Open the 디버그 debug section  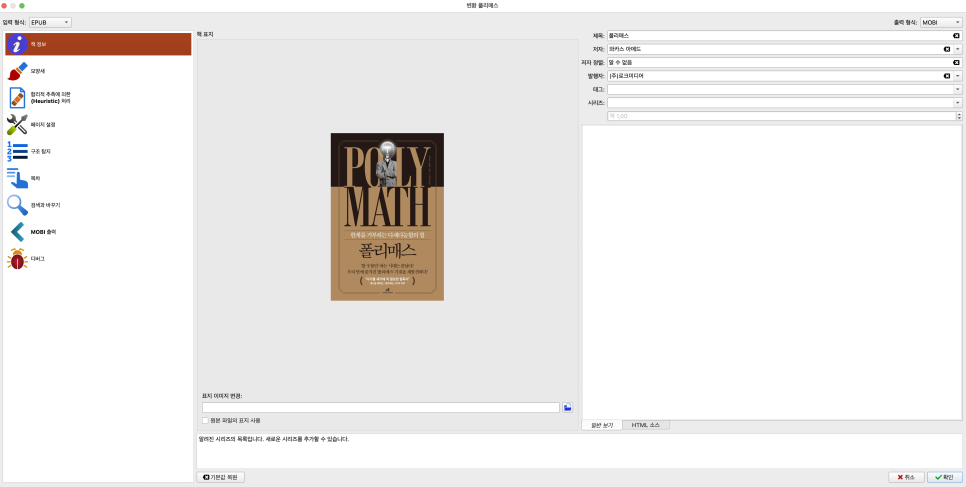point(99,259)
